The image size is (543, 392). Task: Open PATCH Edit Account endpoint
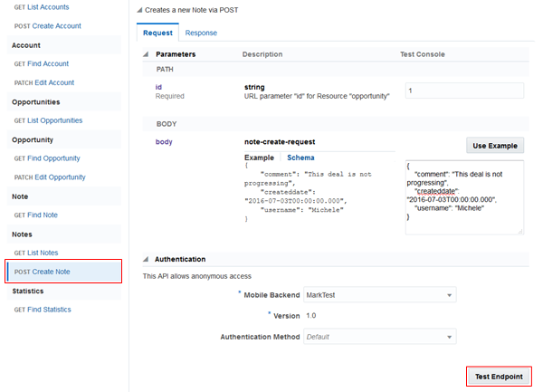tap(44, 82)
